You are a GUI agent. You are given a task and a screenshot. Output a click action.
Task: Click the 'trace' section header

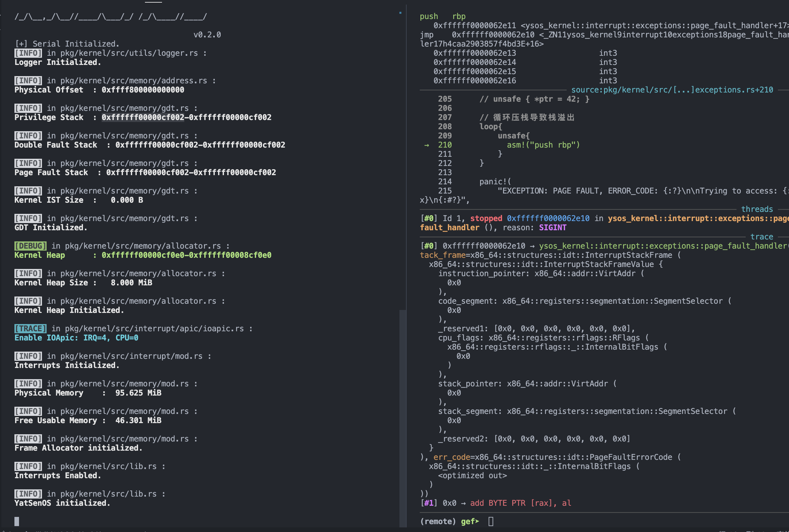pyautogui.click(x=761, y=236)
